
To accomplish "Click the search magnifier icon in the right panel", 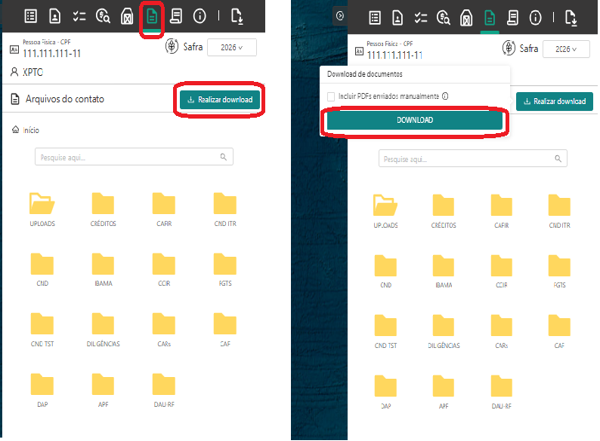I will tap(558, 158).
